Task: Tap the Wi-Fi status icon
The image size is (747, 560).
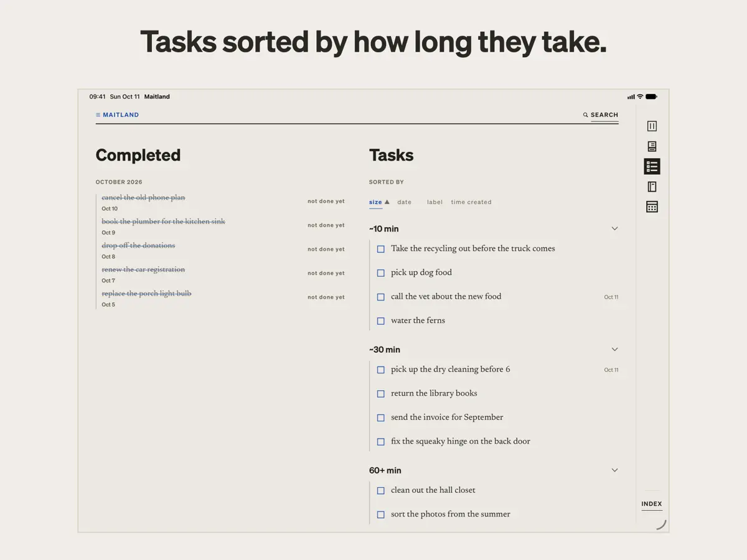Action: tap(640, 96)
